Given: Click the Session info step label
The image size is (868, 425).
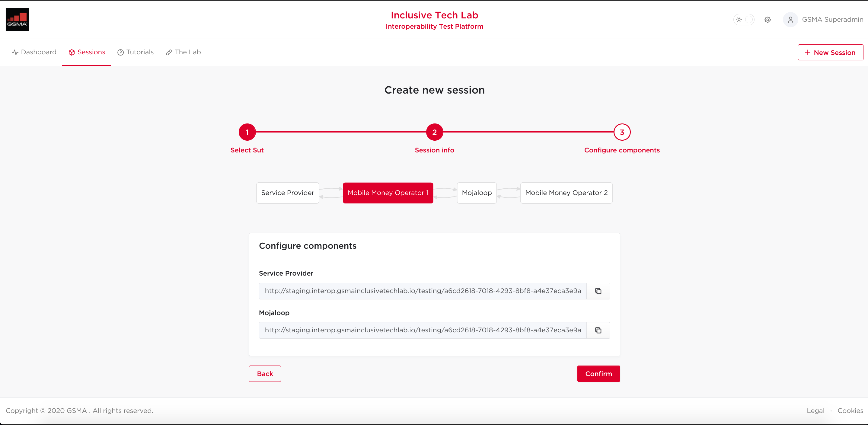Looking at the screenshot, I should 434,150.
